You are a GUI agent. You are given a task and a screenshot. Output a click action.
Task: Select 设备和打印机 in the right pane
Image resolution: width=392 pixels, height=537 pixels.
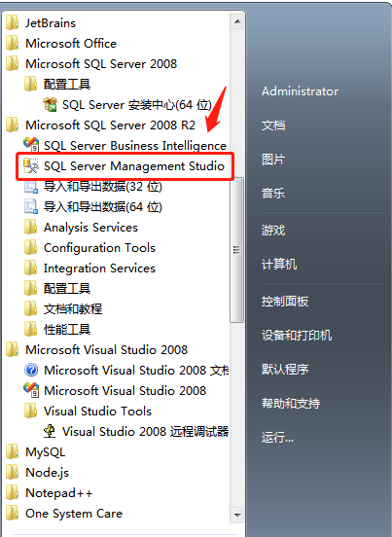point(297,335)
